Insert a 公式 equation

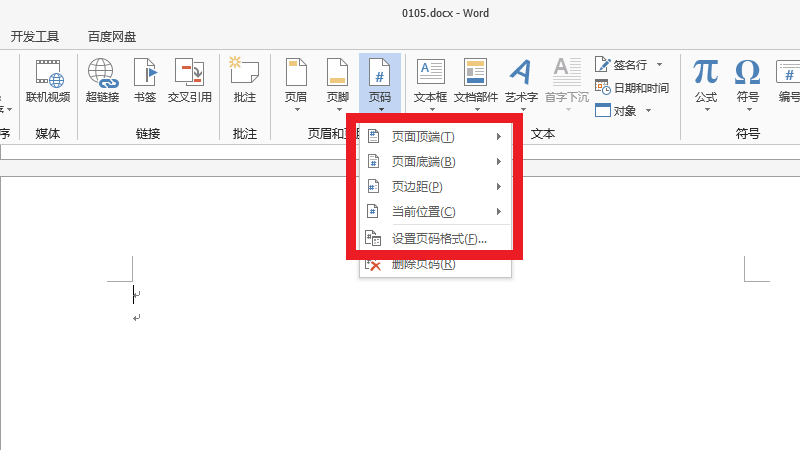coord(706,80)
